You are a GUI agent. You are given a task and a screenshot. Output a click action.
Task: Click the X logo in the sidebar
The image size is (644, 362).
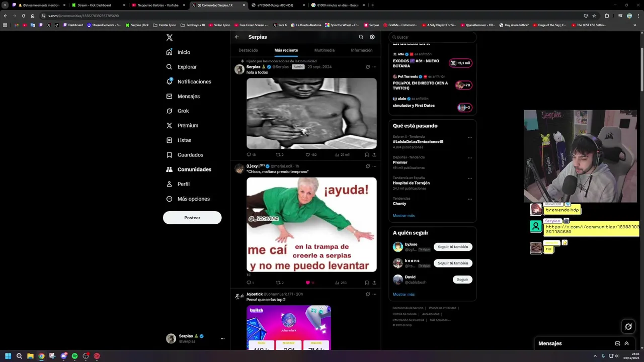(170, 37)
